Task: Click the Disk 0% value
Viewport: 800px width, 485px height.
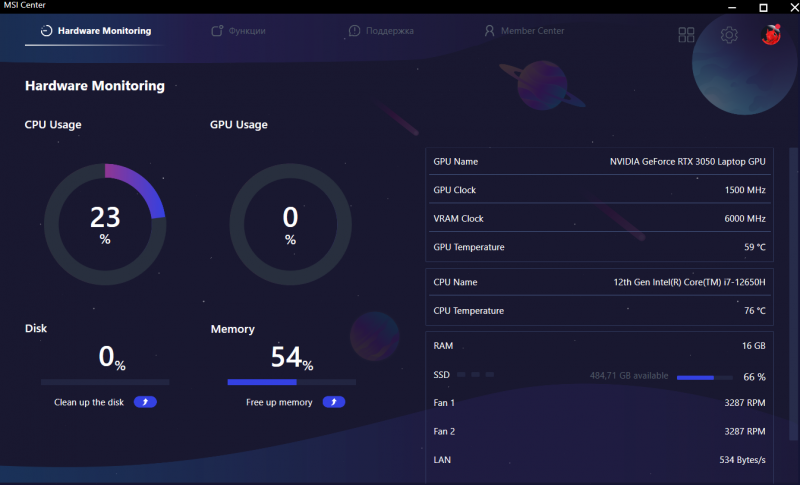Action: coord(112,356)
